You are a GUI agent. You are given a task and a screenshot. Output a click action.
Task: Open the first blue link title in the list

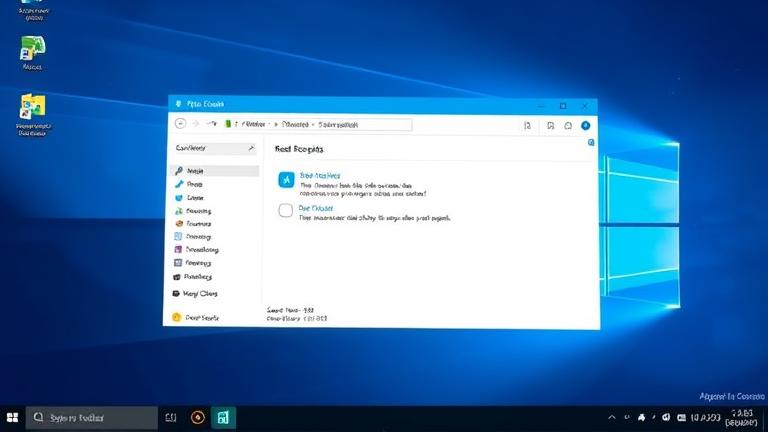tap(320, 175)
